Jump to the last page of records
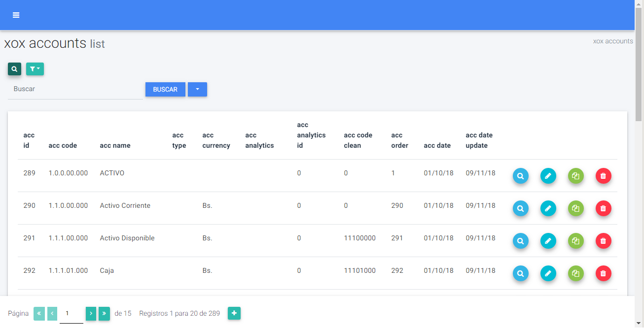Viewport: 644px width, 329px height. [x=104, y=314]
